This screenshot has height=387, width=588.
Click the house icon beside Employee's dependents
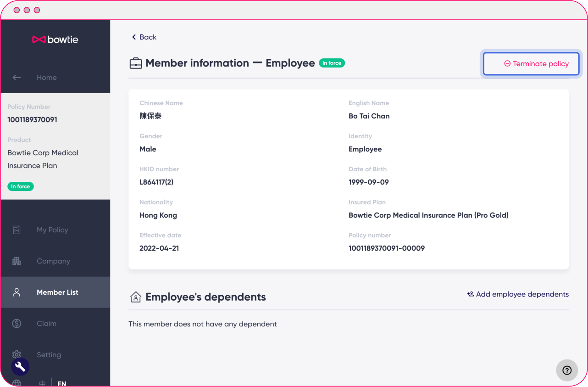click(136, 297)
